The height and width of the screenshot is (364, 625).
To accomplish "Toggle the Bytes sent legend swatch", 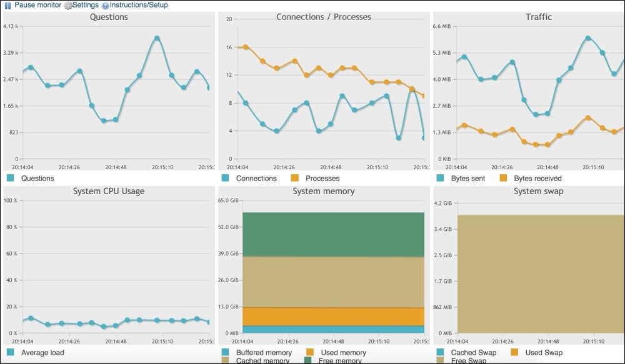I will 440,178.
